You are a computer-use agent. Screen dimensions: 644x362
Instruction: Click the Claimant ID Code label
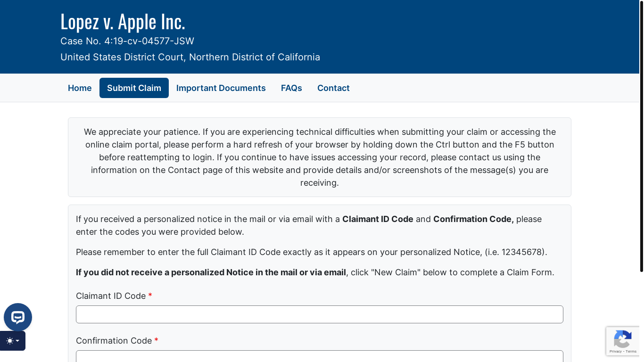pos(111,296)
